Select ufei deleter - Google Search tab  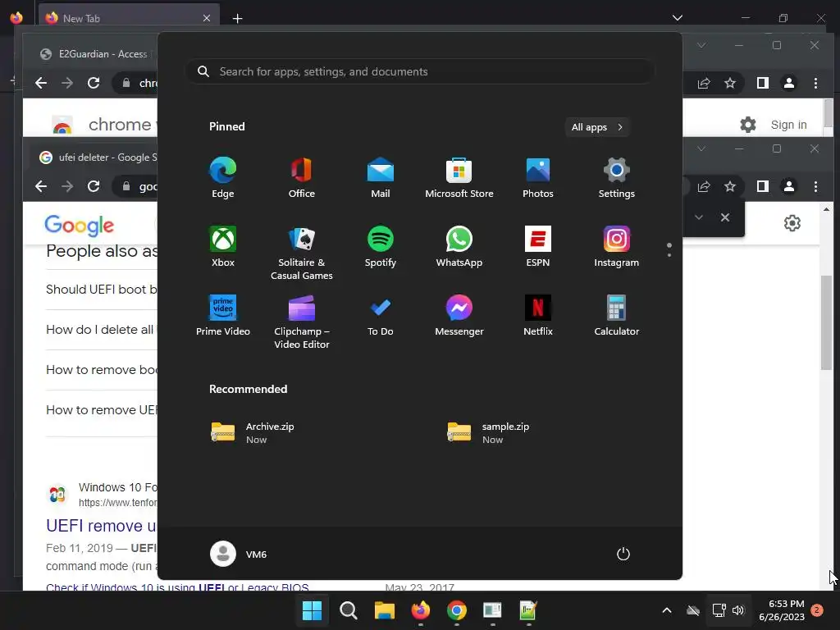[x=98, y=157]
